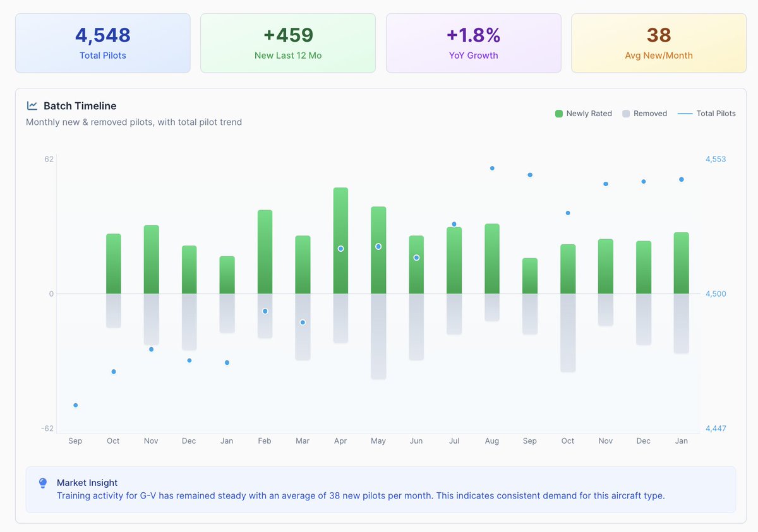Click the 62 left axis label
This screenshot has height=532, width=758.
[x=49, y=159]
